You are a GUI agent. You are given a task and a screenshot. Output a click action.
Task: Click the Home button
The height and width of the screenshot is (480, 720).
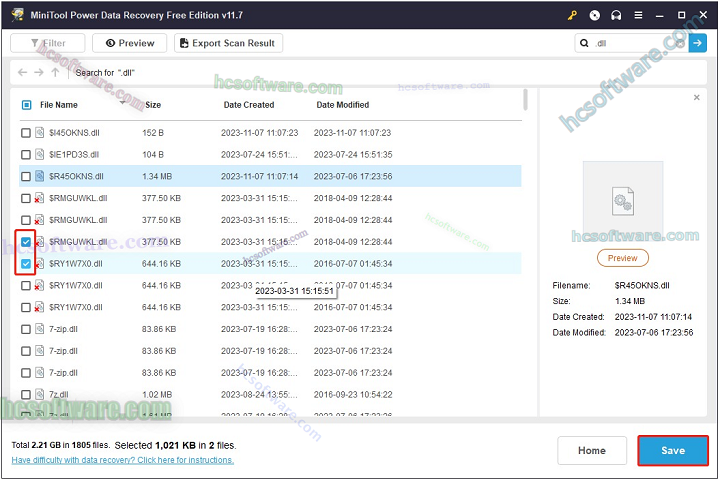click(x=592, y=451)
